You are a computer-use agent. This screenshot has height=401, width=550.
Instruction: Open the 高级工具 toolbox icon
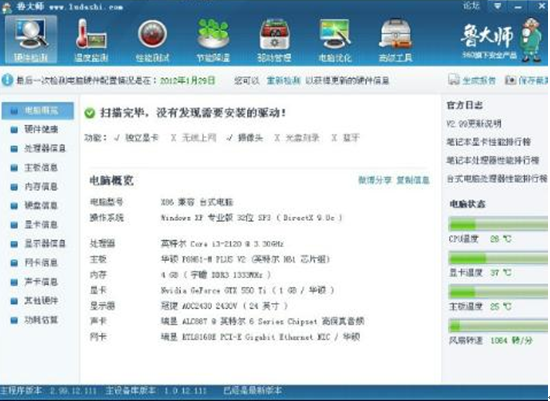(395, 39)
